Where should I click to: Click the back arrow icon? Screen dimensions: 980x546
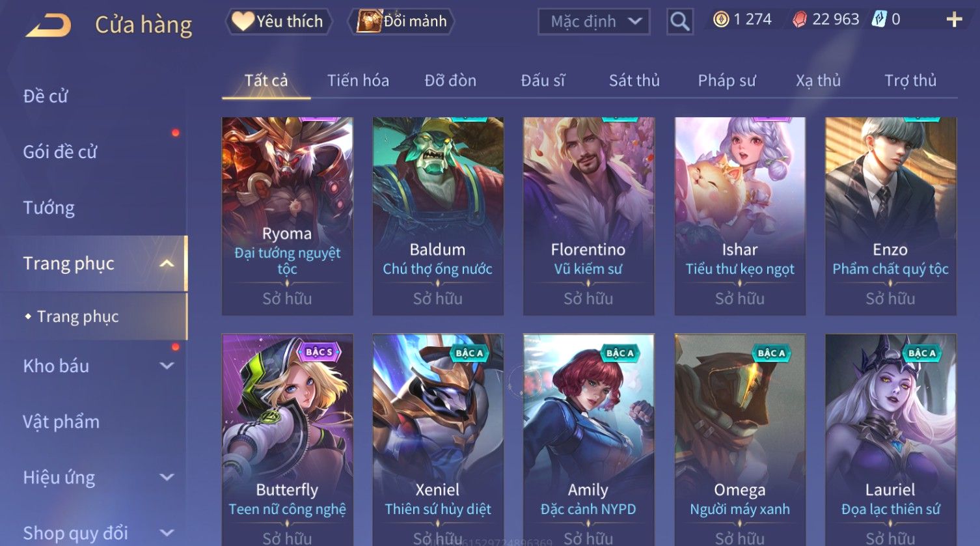(49, 25)
